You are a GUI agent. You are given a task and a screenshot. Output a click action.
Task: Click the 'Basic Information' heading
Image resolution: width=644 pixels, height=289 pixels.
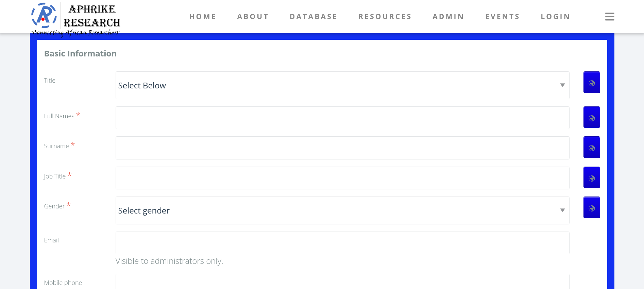coord(80,54)
